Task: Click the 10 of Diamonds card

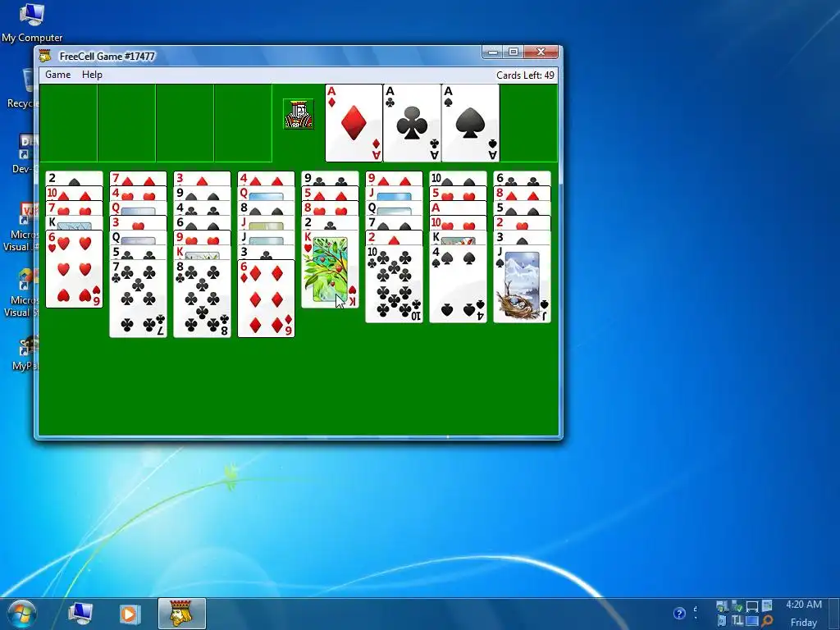Action: (74, 194)
